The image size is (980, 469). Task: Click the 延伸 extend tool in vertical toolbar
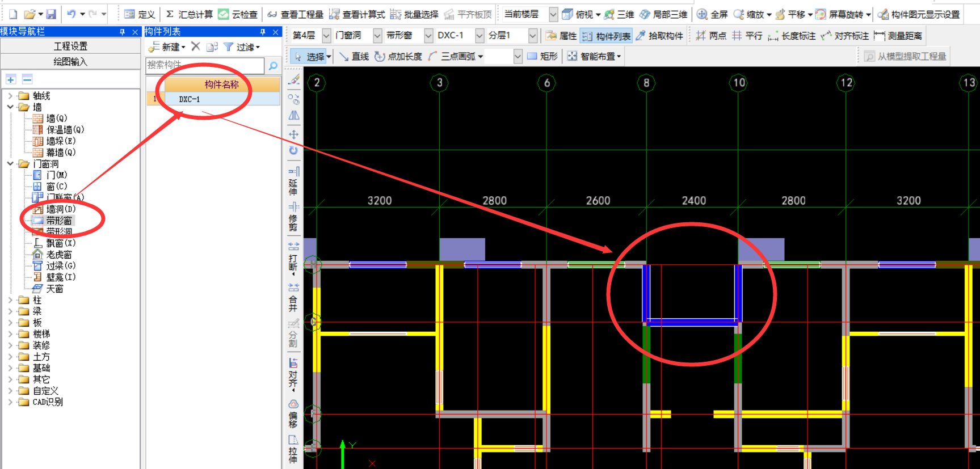(x=293, y=180)
